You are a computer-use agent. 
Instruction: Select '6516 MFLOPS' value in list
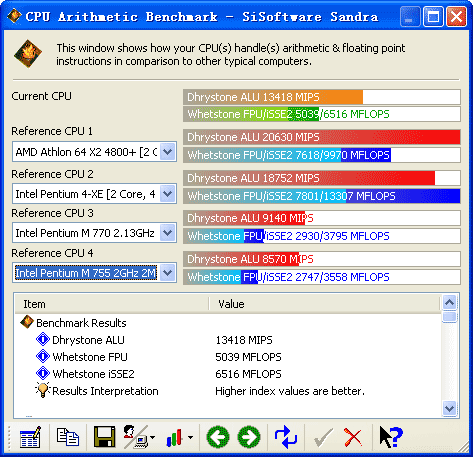coord(248,374)
